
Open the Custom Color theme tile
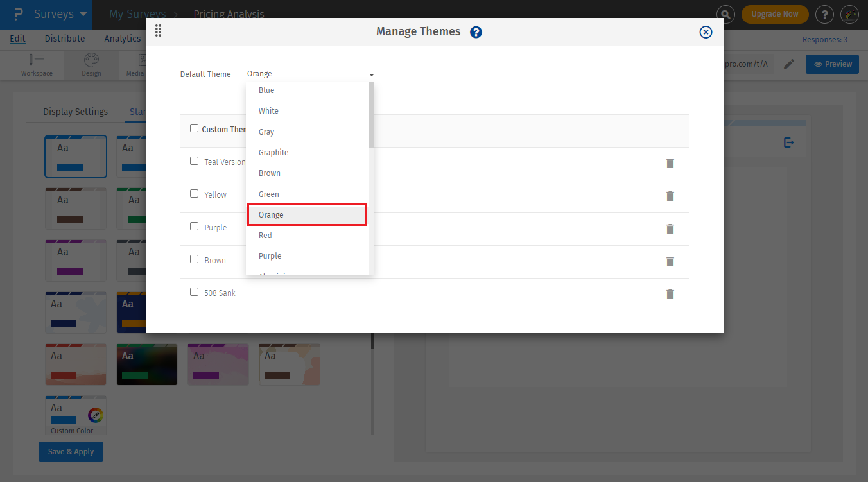tap(76, 417)
